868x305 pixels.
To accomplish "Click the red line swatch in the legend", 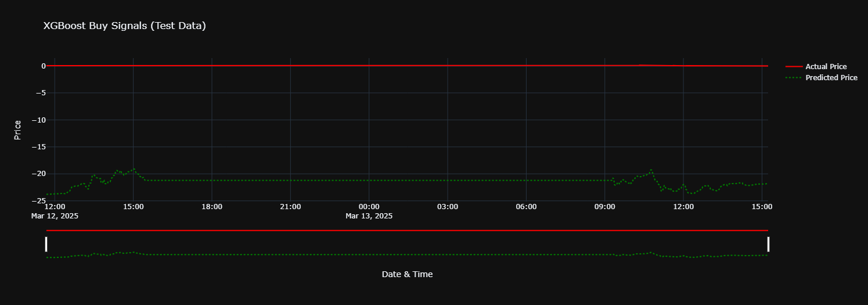I will coord(794,67).
